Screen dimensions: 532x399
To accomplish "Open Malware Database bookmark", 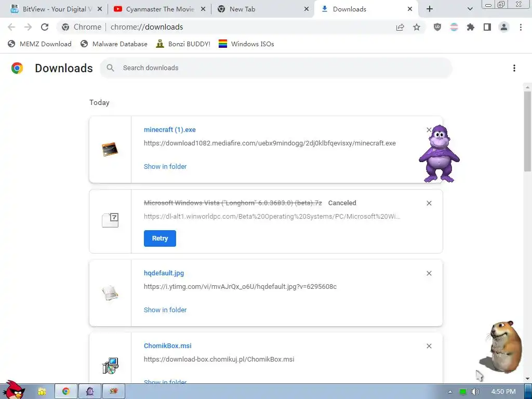I will pyautogui.click(x=114, y=44).
